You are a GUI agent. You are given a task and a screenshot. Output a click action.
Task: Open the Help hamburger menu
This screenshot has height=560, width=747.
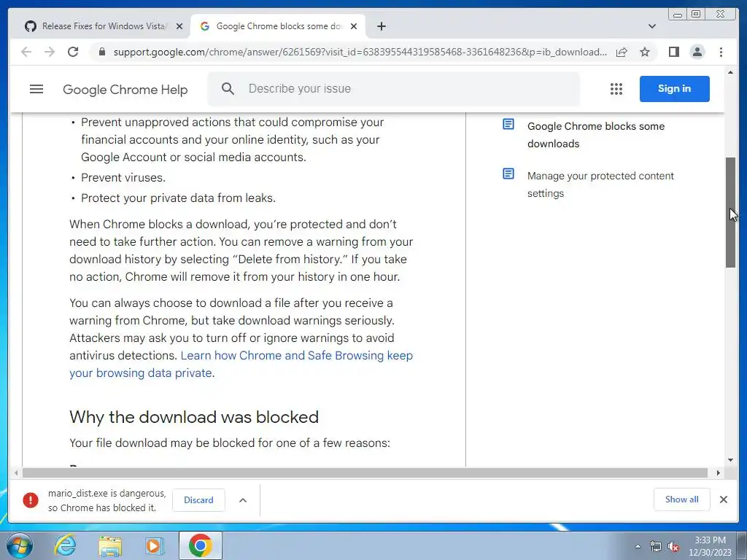click(36, 89)
